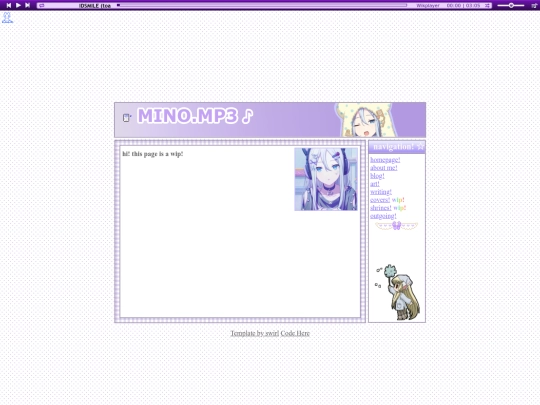
Task: Open the playlist icon at the bar's right end
Action: pos(534,6)
